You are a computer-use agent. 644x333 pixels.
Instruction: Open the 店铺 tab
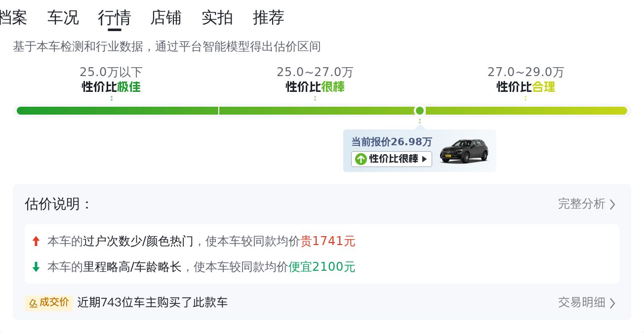click(166, 18)
